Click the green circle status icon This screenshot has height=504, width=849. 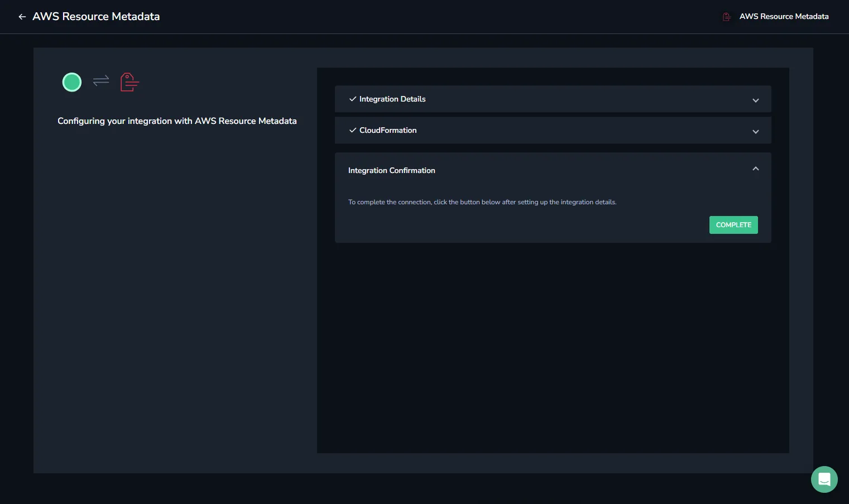(x=72, y=83)
